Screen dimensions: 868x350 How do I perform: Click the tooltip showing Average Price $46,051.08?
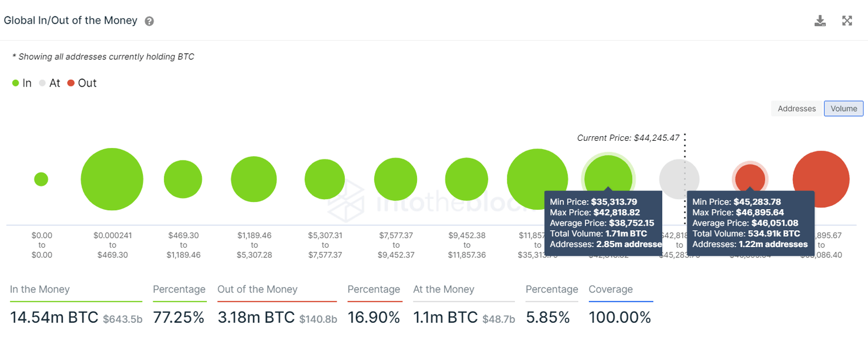pyautogui.click(x=750, y=223)
